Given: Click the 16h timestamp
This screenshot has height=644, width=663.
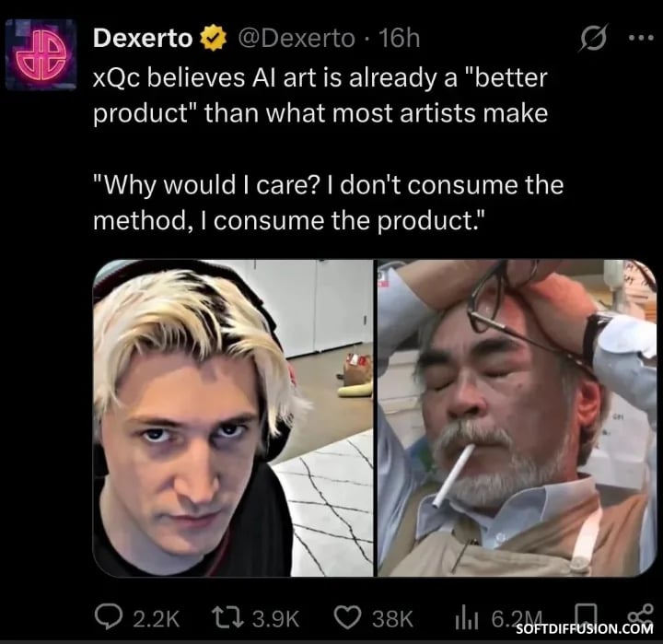Looking at the screenshot, I should pos(399,39).
